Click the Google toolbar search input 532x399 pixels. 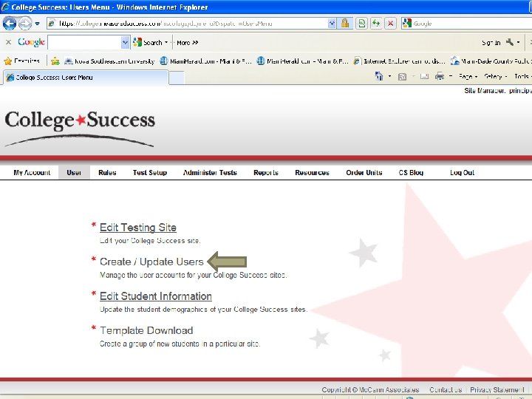pos(84,42)
